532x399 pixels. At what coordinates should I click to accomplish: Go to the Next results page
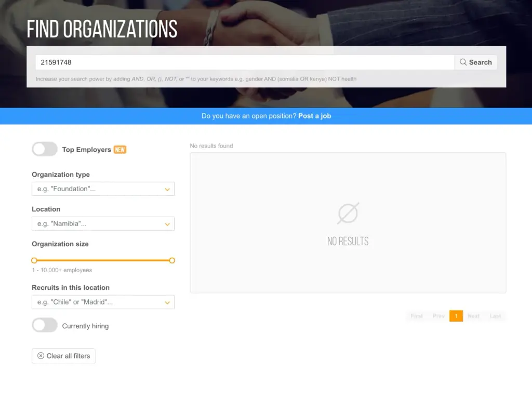pyautogui.click(x=474, y=316)
